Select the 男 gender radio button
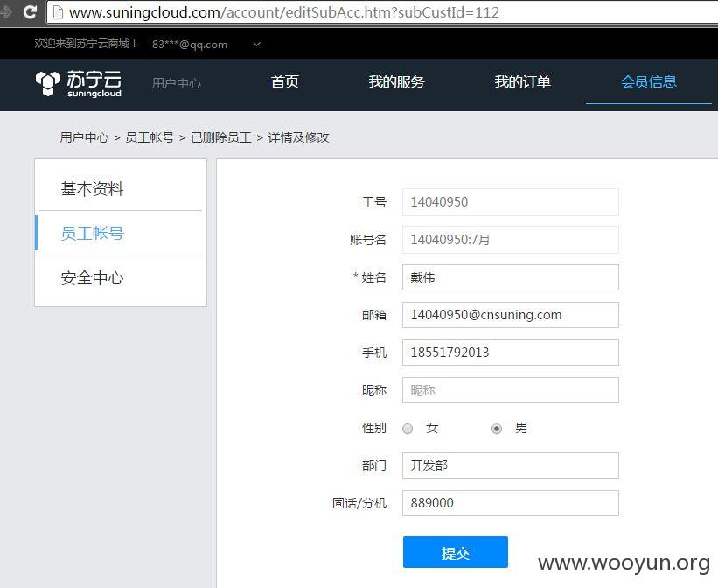The image size is (718, 588). click(497, 429)
